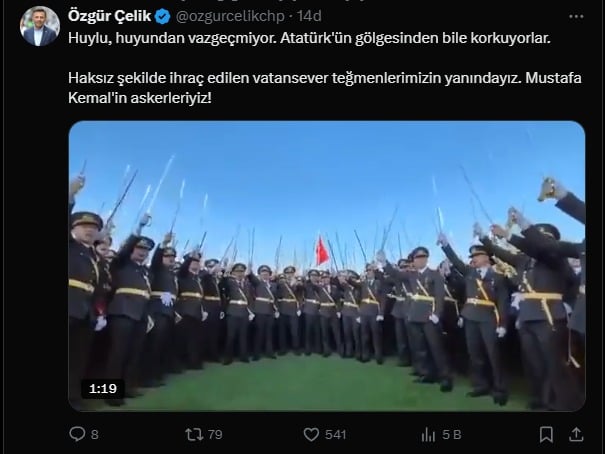
Task: Open Özgür Çelik's profile avatar
Action: point(40,27)
